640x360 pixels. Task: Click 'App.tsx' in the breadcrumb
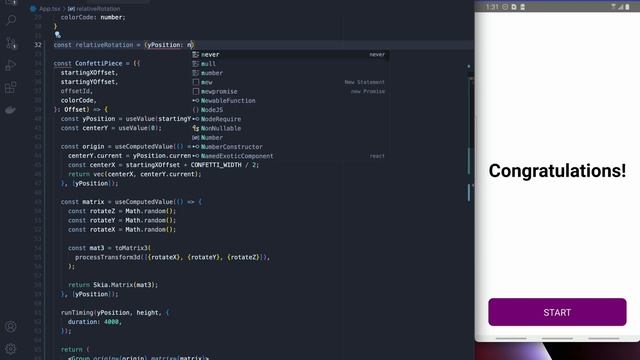(50, 9)
